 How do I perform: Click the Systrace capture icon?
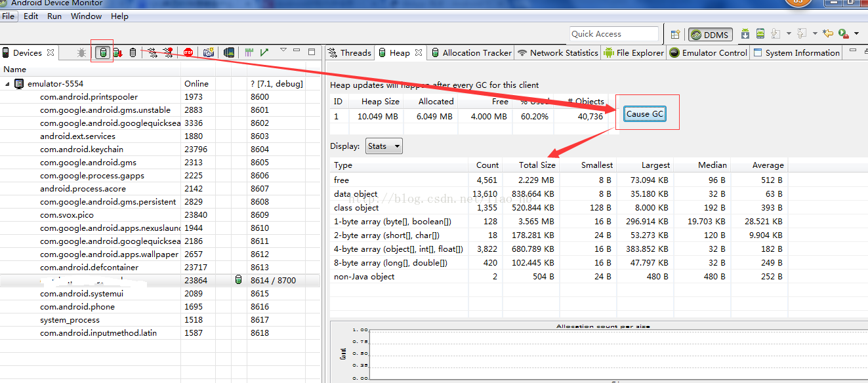point(249,52)
